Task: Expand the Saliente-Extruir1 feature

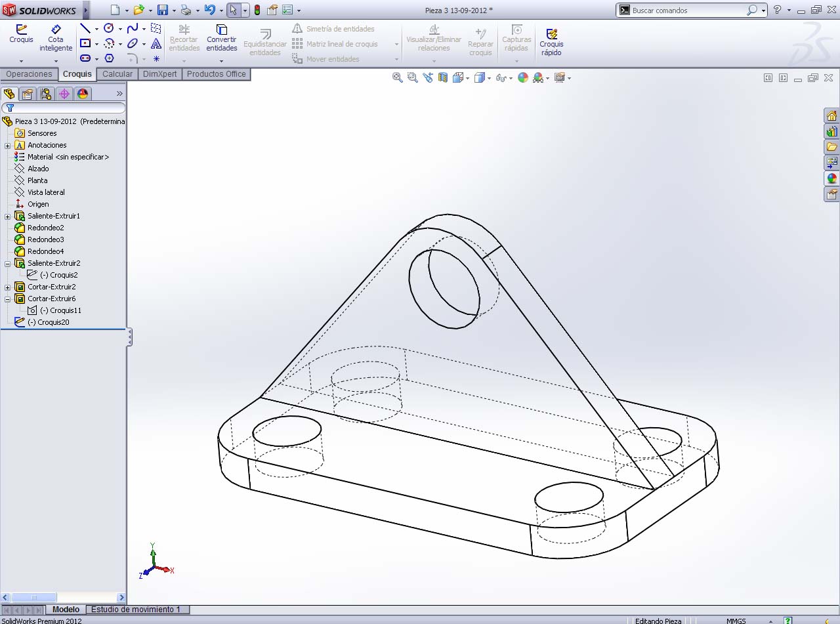Action: tap(8, 216)
